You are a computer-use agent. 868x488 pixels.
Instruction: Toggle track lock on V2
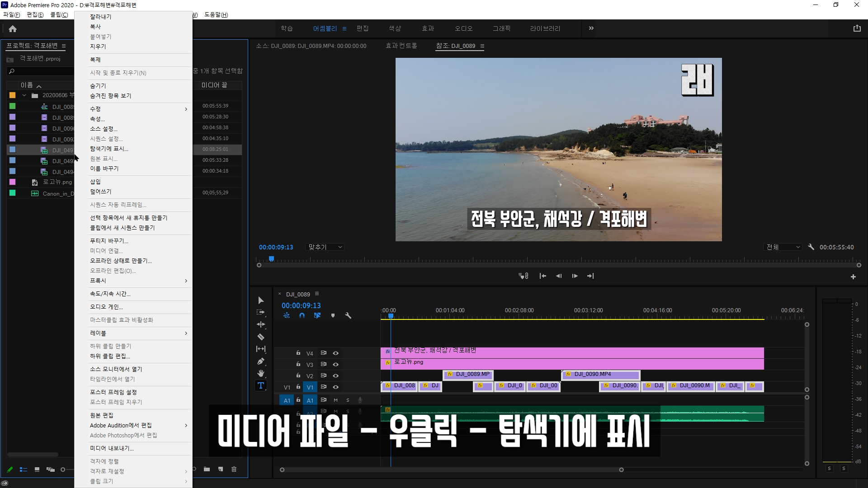click(x=298, y=375)
